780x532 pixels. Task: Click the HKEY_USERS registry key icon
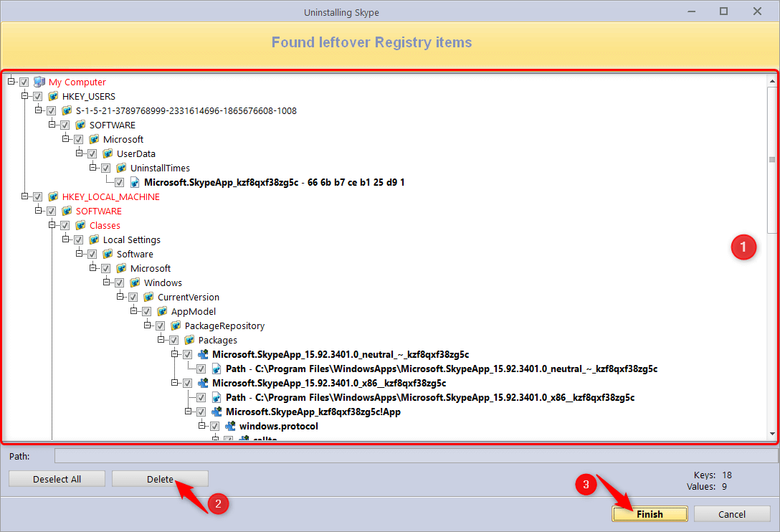(x=53, y=97)
